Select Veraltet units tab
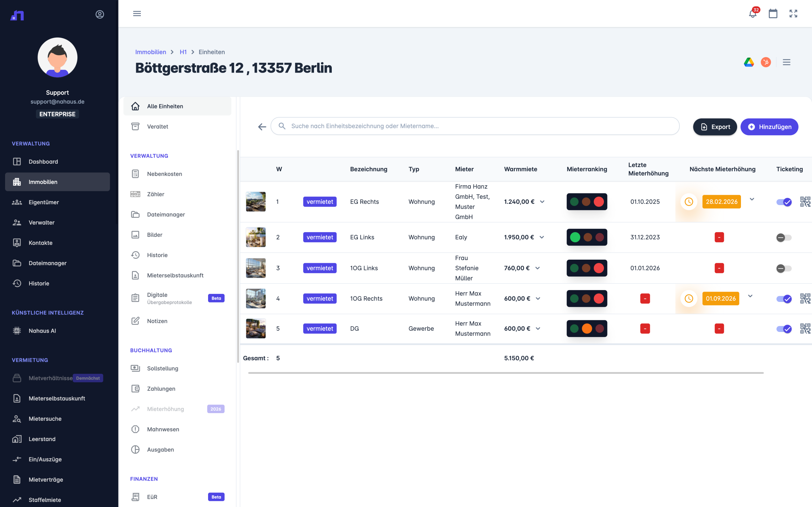This screenshot has width=812, height=507. [x=157, y=127]
